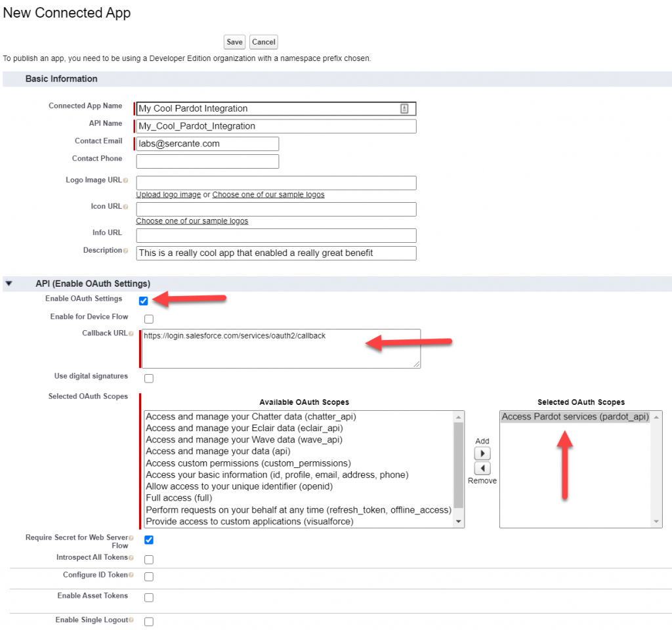Collapse the API (Enable OAuth Settings) section
672x630 pixels.
pyautogui.click(x=9, y=284)
